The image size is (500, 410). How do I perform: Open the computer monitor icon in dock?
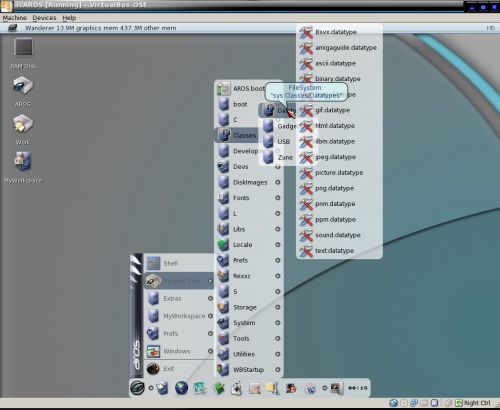click(336, 388)
